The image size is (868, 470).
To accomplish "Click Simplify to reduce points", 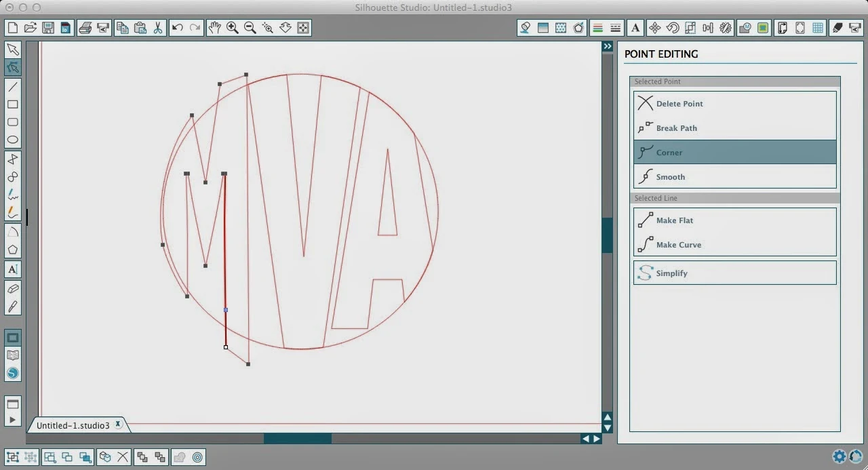I will (x=734, y=273).
